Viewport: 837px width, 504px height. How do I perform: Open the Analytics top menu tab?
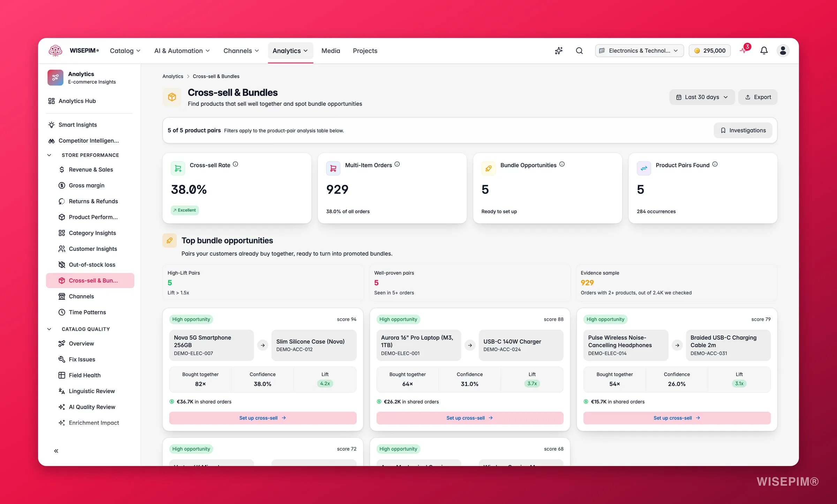[290, 51]
